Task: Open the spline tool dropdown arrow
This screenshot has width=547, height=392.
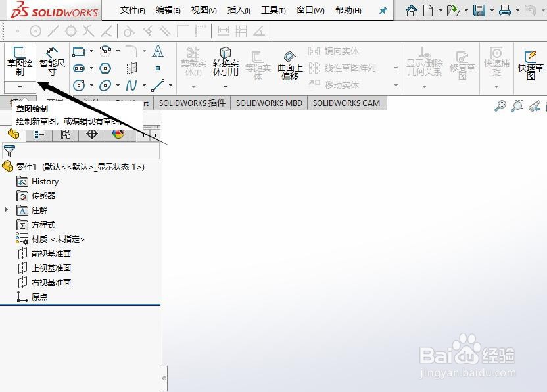Action: pos(145,85)
